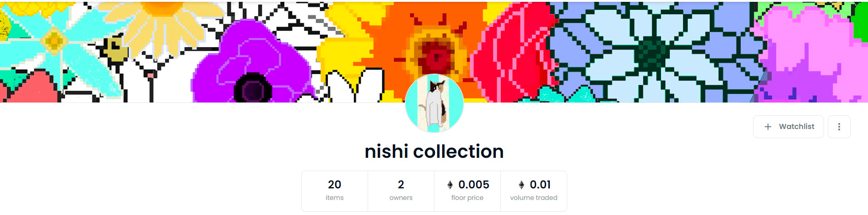The image size is (868, 215).
Task: Click the Ethereum icon beside 0.005
Action: click(450, 185)
